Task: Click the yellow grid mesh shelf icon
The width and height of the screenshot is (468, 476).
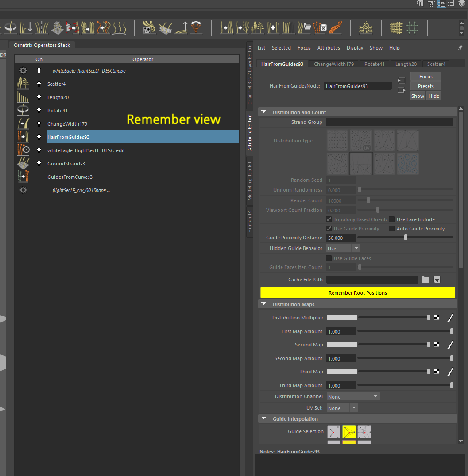Action: 396,28
